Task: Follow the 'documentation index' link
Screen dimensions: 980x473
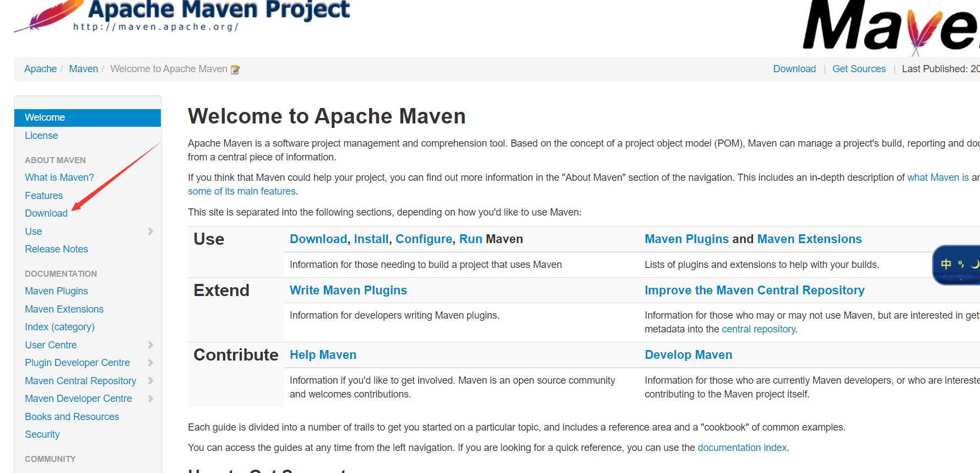Action: coord(742,448)
